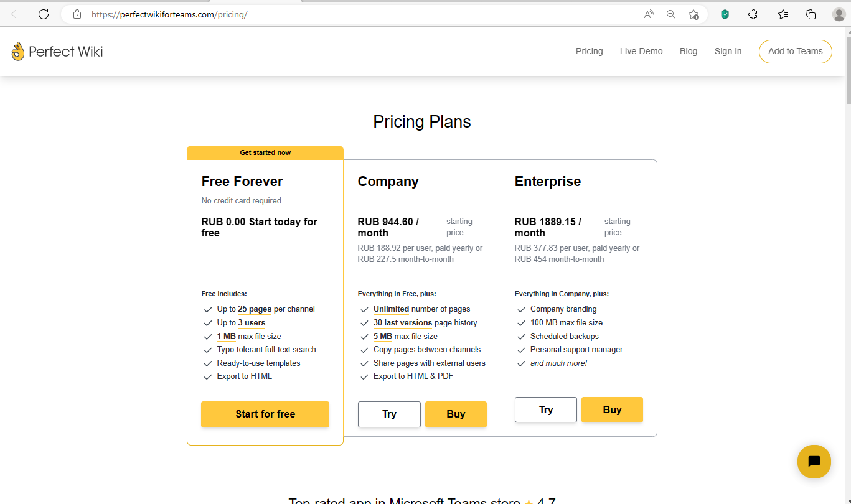The width and height of the screenshot is (851, 504).
Task: Open the Blog navigation link
Action: (689, 52)
